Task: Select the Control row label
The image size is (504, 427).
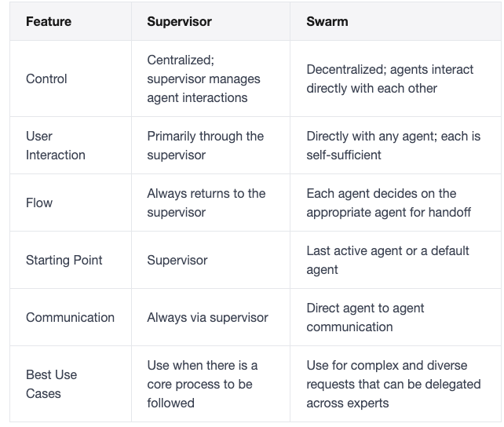Action: (46, 78)
